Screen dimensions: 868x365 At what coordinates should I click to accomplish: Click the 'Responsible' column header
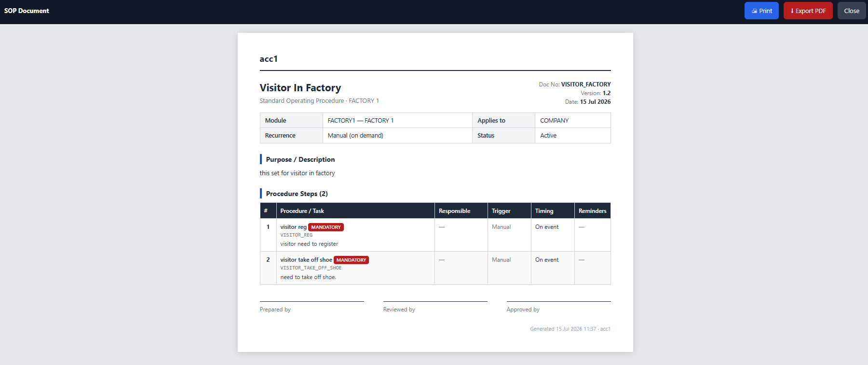[x=461, y=211]
